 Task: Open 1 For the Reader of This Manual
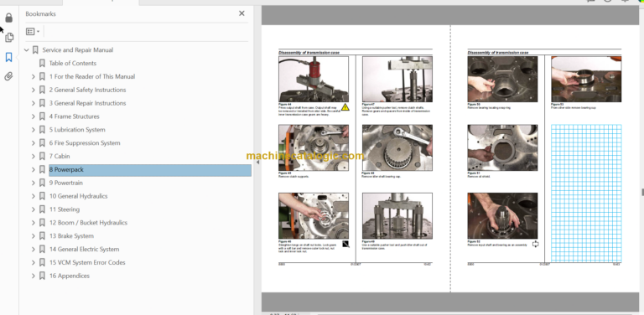(92, 76)
